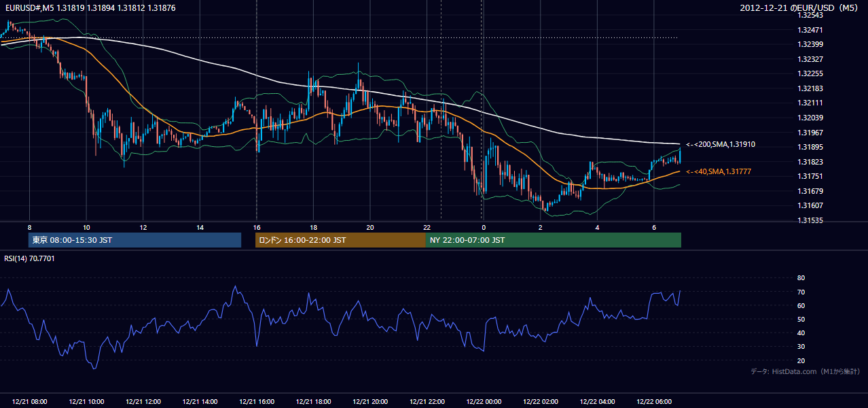The height and width of the screenshot is (408, 868).
Task: Click RSI axis level 30
Action: 801,347
